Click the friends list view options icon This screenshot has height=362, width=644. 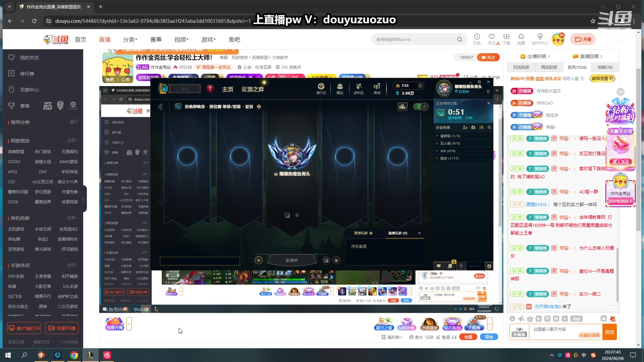(481, 127)
